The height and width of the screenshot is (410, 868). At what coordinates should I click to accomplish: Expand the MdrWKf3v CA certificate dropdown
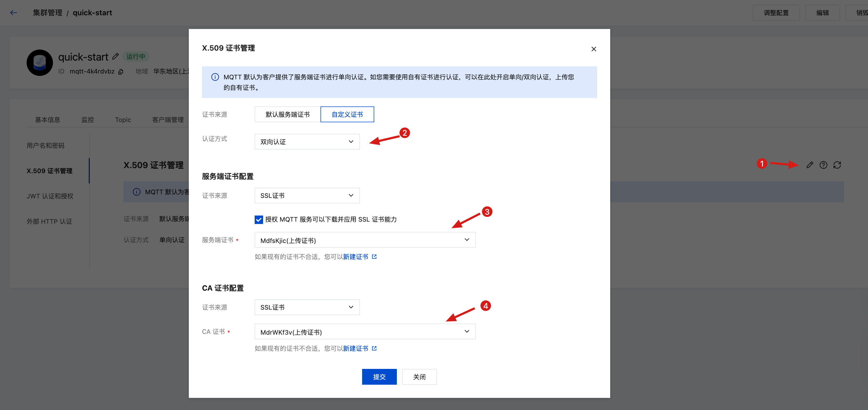pyautogui.click(x=365, y=332)
